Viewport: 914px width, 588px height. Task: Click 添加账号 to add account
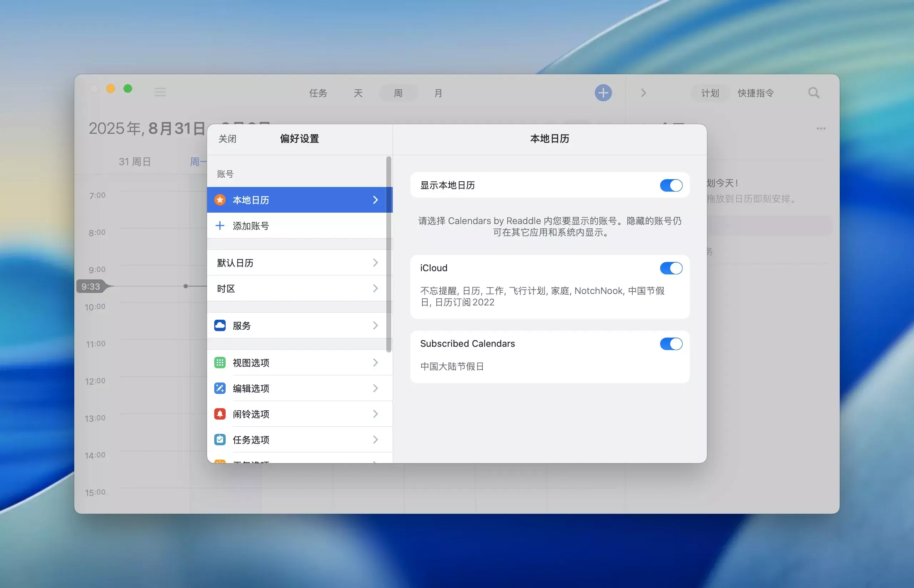(x=251, y=225)
